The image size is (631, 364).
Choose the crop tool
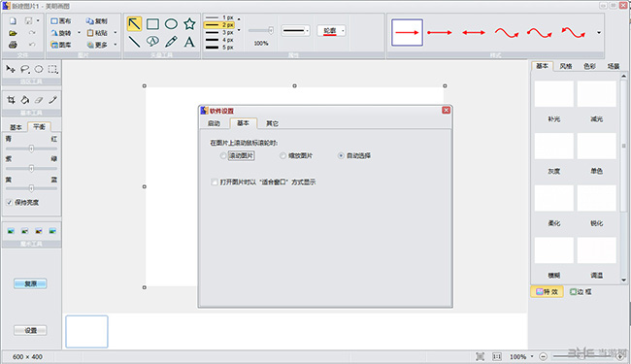11,100
